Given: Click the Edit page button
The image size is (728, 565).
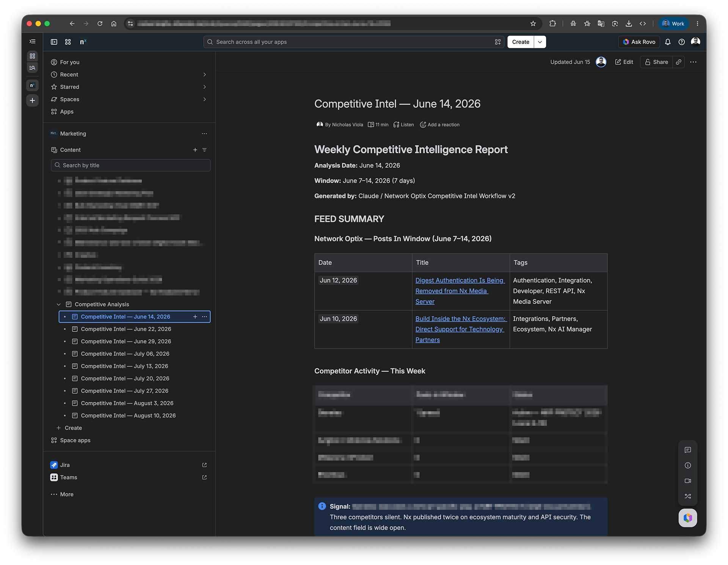Looking at the screenshot, I should pos(624,62).
